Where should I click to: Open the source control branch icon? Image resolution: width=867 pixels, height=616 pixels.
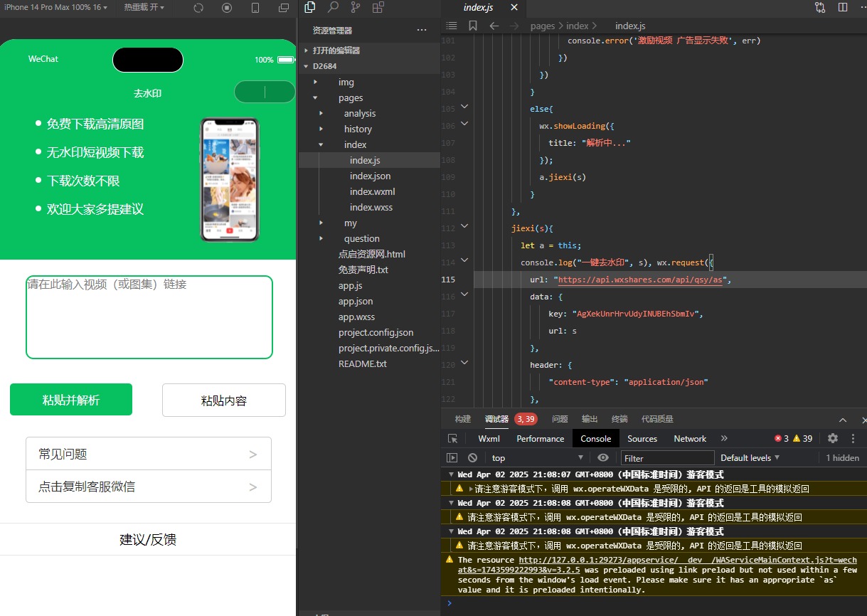[355, 8]
